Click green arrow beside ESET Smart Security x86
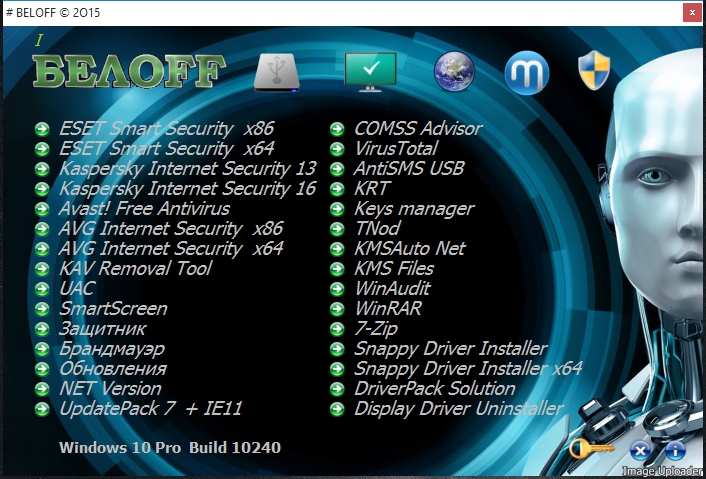706x479 pixels. tap(42, 129)
